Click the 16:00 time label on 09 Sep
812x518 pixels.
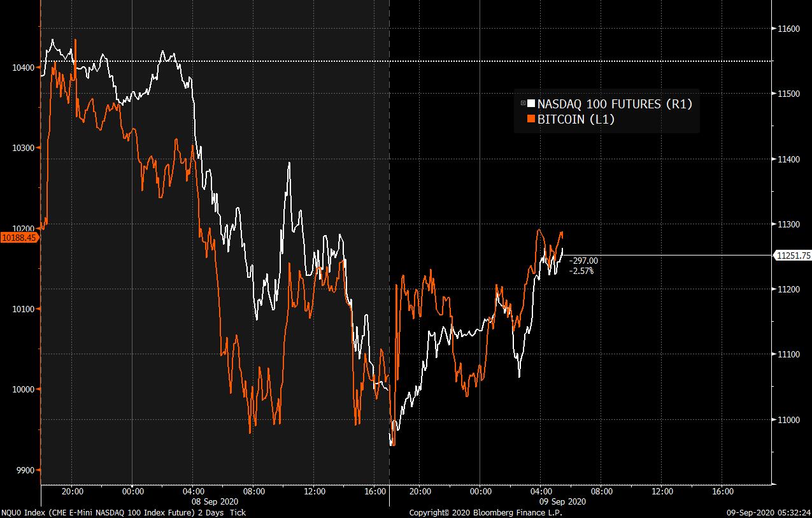[722, 491]
